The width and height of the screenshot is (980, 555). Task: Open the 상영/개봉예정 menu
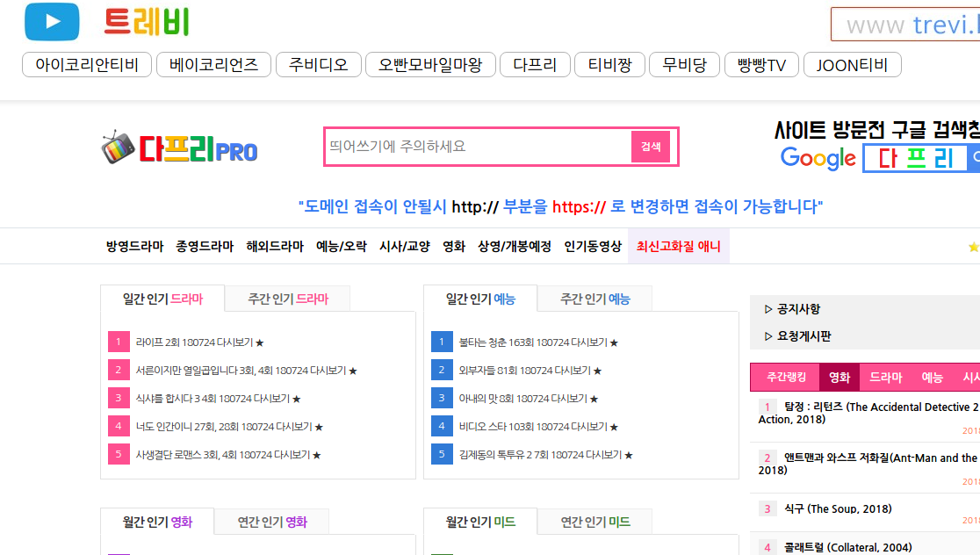pos(515,246)
